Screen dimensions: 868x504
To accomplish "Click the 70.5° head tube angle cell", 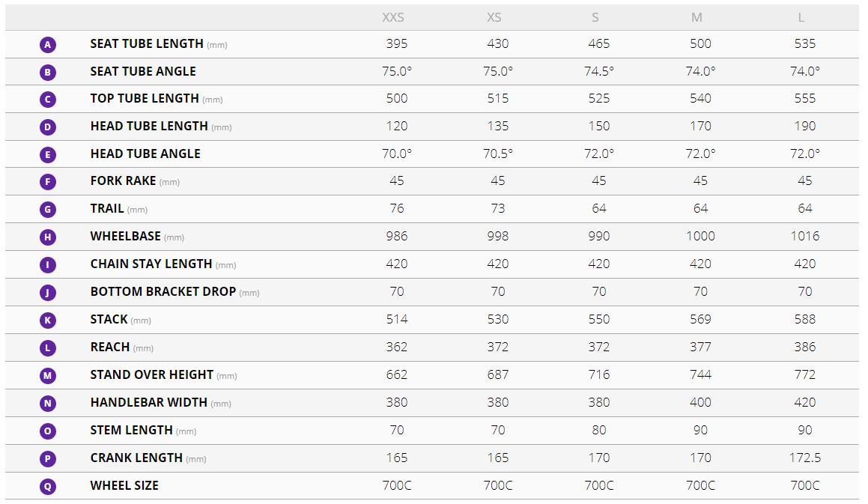I will (498, 154).
